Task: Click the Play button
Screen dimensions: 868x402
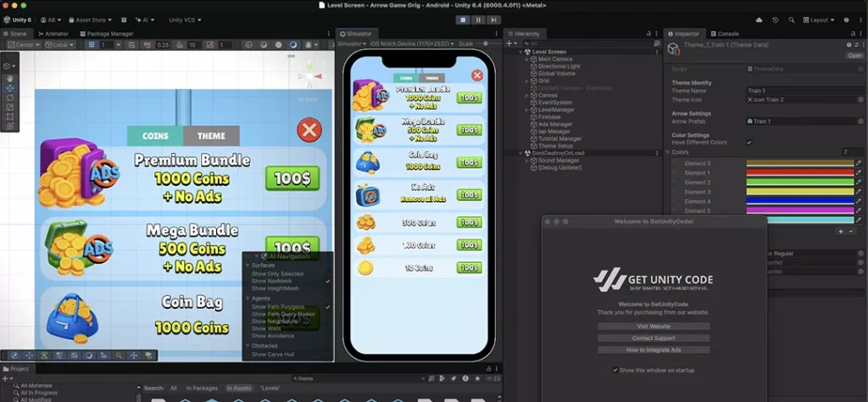Action: [x=464, y=20]
